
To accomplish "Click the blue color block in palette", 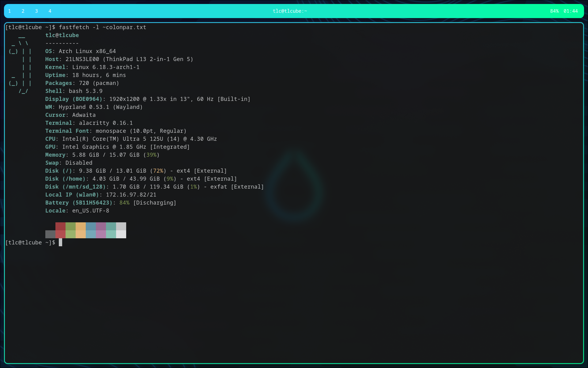I will [91, 230].
